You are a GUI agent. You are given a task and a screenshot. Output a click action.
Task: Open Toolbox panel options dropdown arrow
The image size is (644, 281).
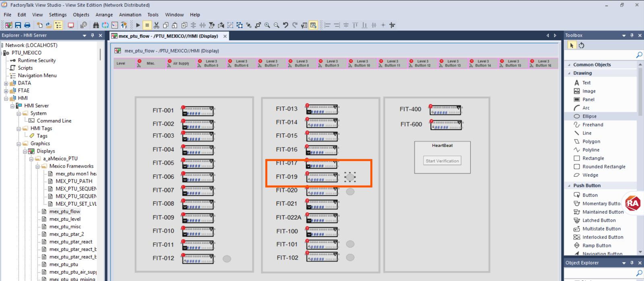(624, 35)
